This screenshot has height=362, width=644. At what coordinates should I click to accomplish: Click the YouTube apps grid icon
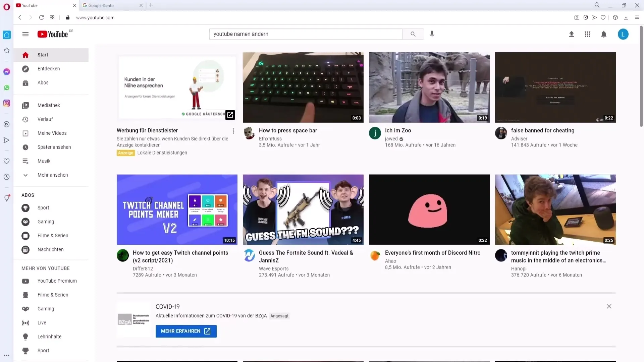coord(588,34)
